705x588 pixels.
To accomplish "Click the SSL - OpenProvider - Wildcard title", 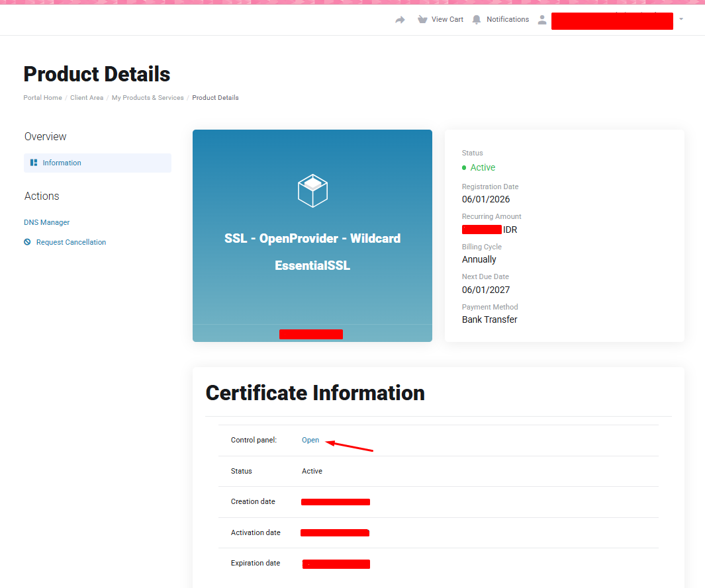I will pyautogui.click(x=312, y=239).
